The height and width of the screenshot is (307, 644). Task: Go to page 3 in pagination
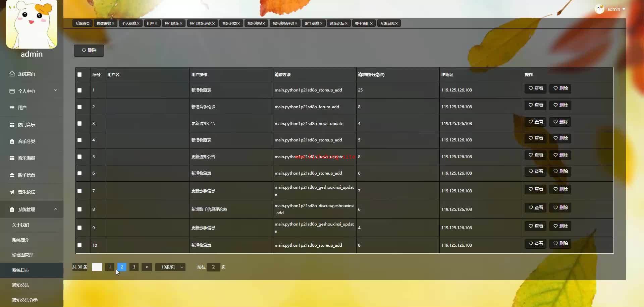coord(134,267)
